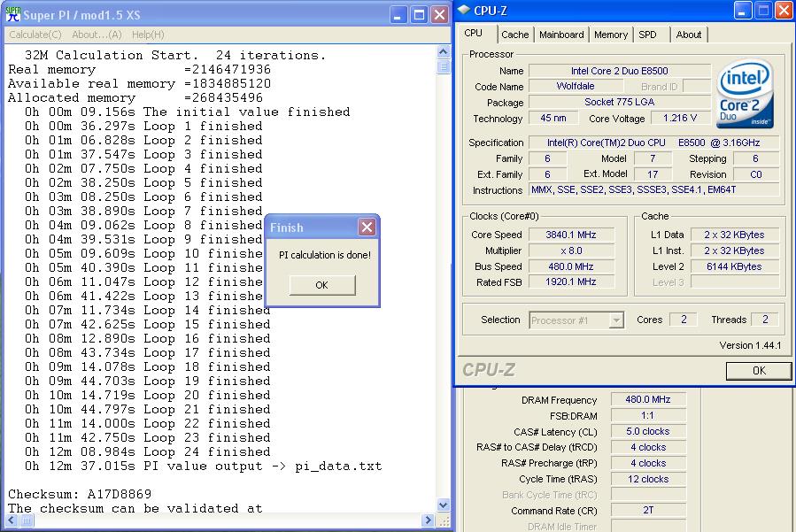The width and height of the screenshot is (796, 532).
Task: Click the Stepping value 6
Action: point(755,158)
